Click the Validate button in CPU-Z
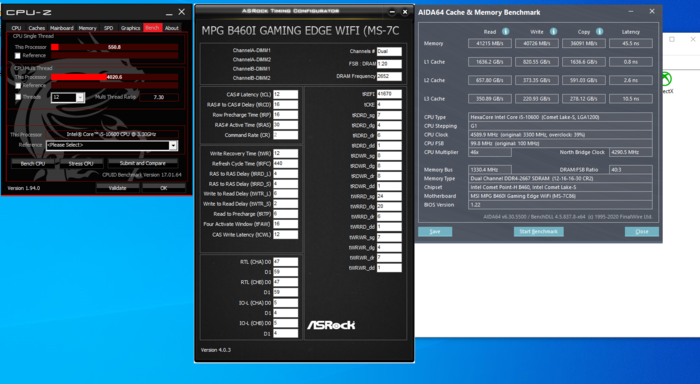 [x=118, y=188]
